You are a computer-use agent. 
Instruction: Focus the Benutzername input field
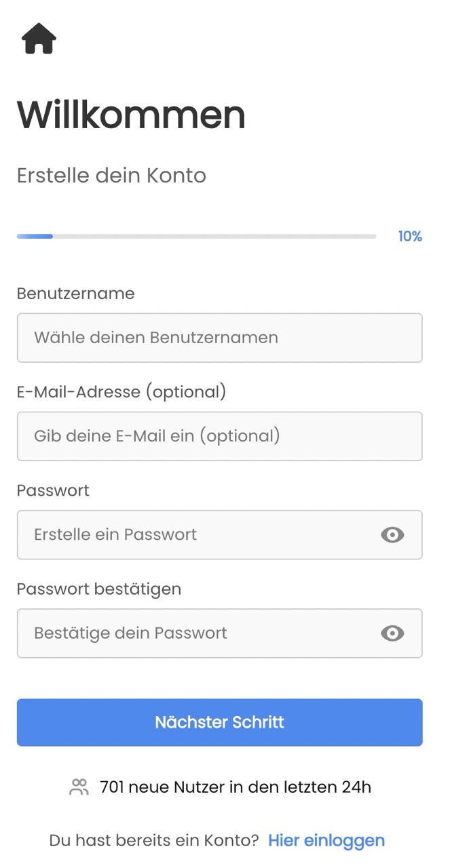coord(220,338)
